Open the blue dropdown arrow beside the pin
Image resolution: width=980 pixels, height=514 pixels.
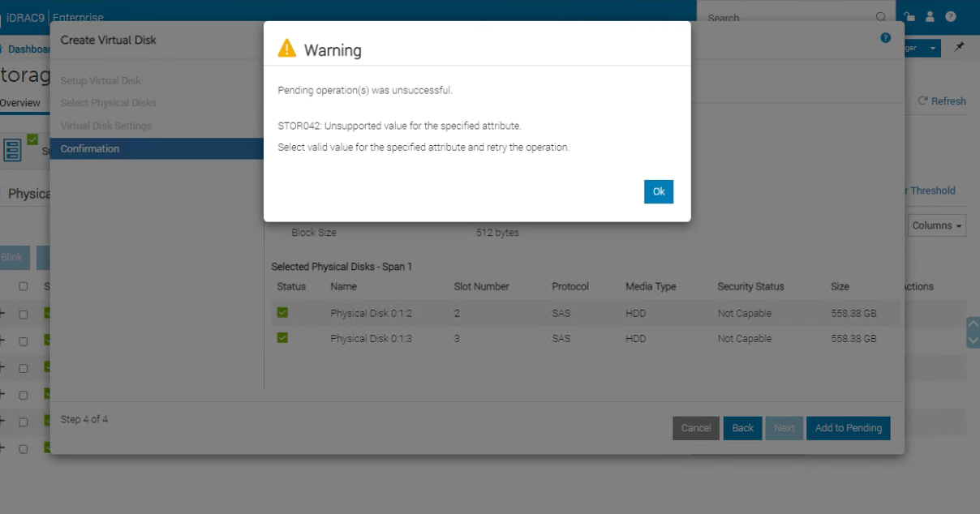933,49
